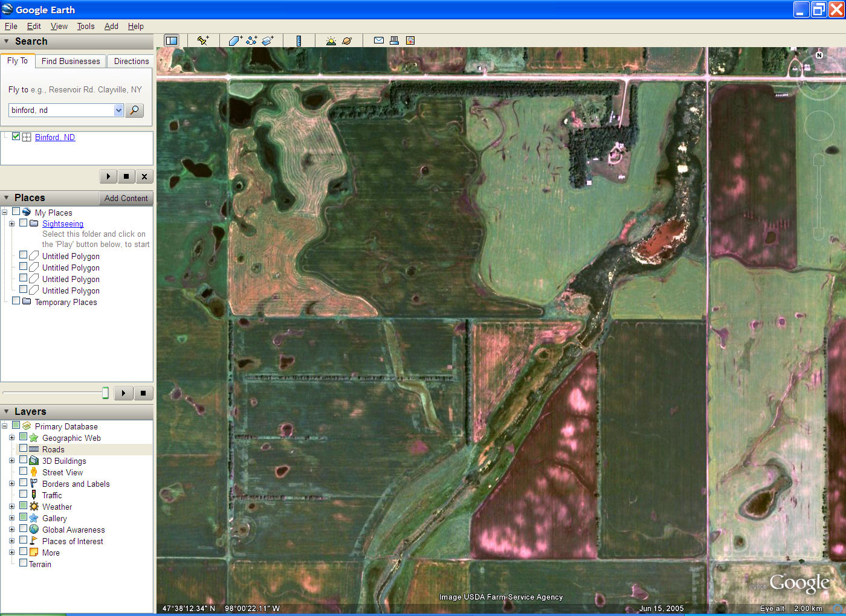Screen dimensions: 846x616
Task: Adjust the Places transparency slider handle
Action: coord(105,393)
